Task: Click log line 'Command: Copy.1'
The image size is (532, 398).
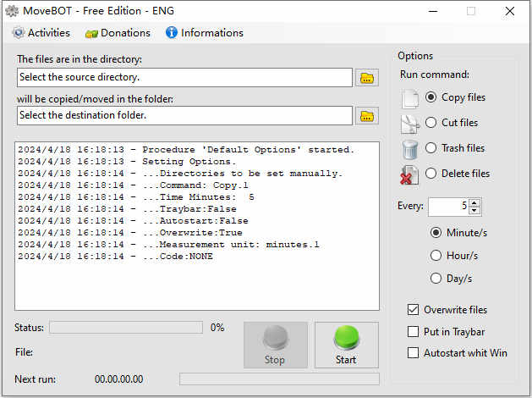Action: [133, 185]
